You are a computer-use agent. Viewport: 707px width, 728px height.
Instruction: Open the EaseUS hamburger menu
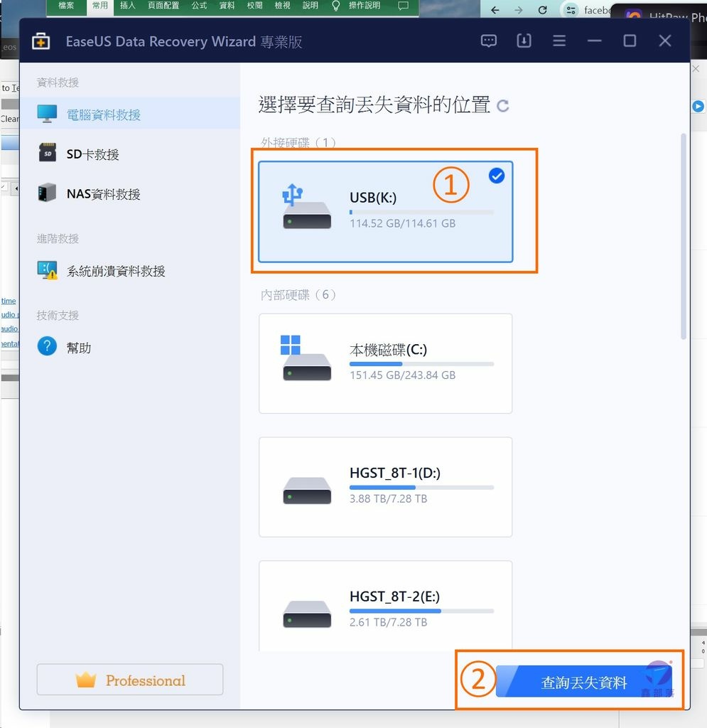point(559,41)
